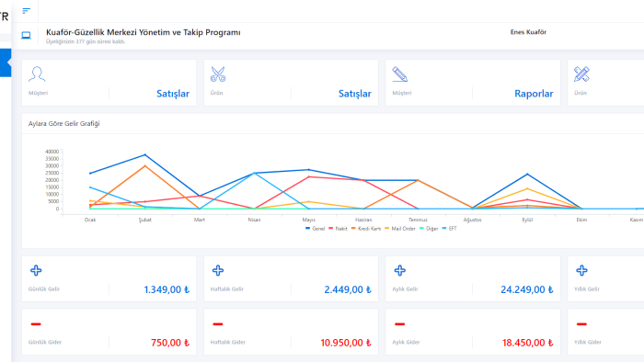Click the Günlük Gelir label
This screenshot has height=362, width=644.
(x=44, y=289)
